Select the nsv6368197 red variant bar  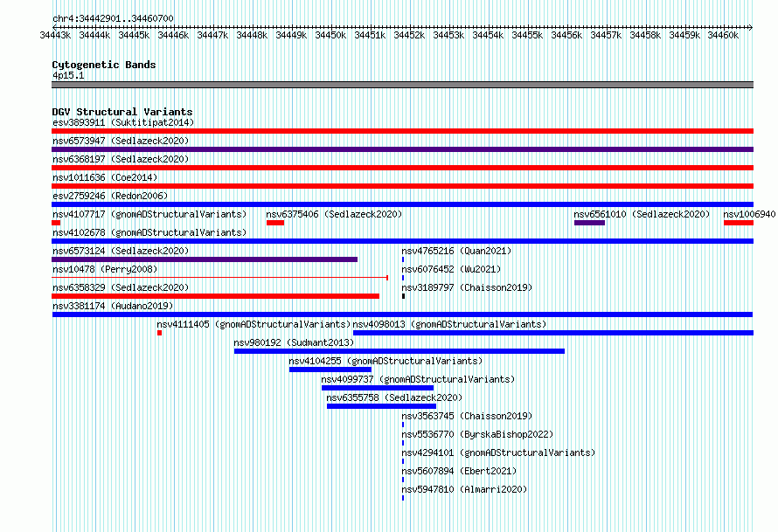(x=402, y=168)
